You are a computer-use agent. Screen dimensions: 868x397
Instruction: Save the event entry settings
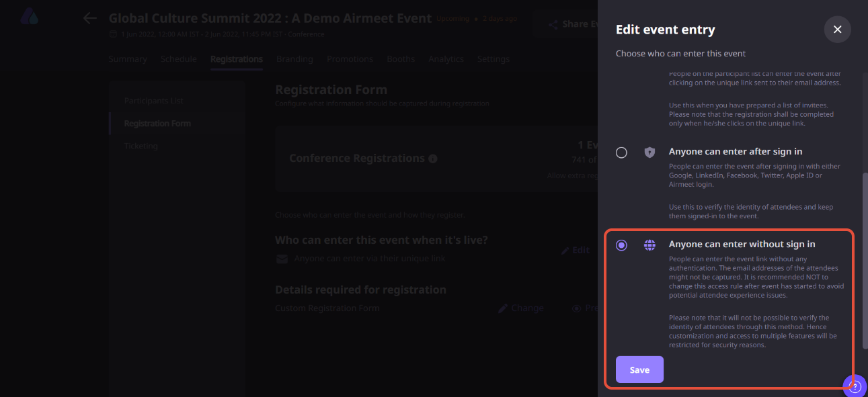pyautogui.click(x=639, y=369)
